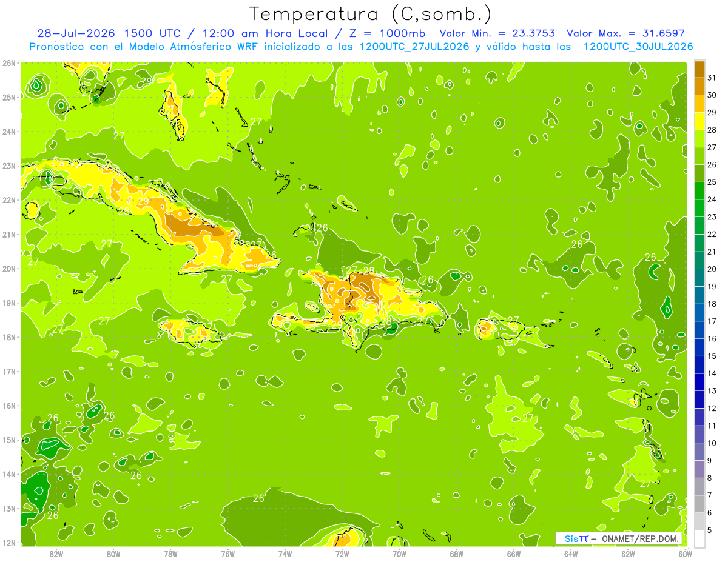The image size is (728, 562).
Task: Click the latitude axis label 24N
Action: 9,132
